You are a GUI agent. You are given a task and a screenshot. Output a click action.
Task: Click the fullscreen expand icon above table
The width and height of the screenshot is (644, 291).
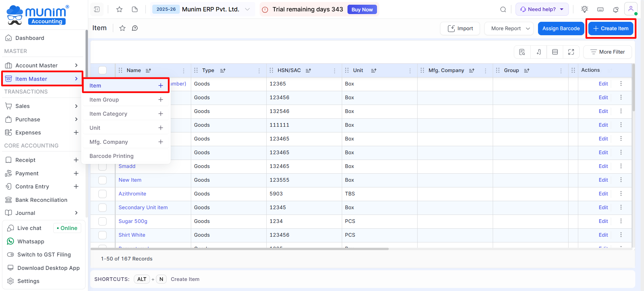[571, 52]
